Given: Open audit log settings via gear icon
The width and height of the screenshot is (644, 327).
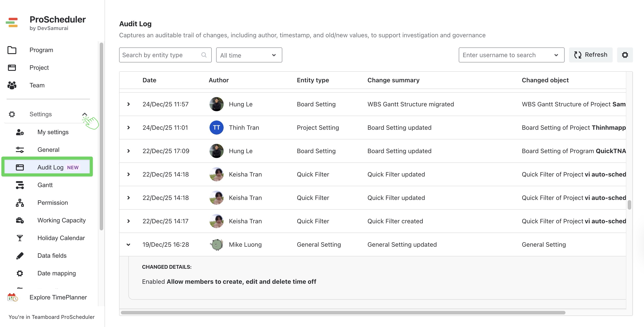Looking at the screenshot, I should click(x=625, y=55).
